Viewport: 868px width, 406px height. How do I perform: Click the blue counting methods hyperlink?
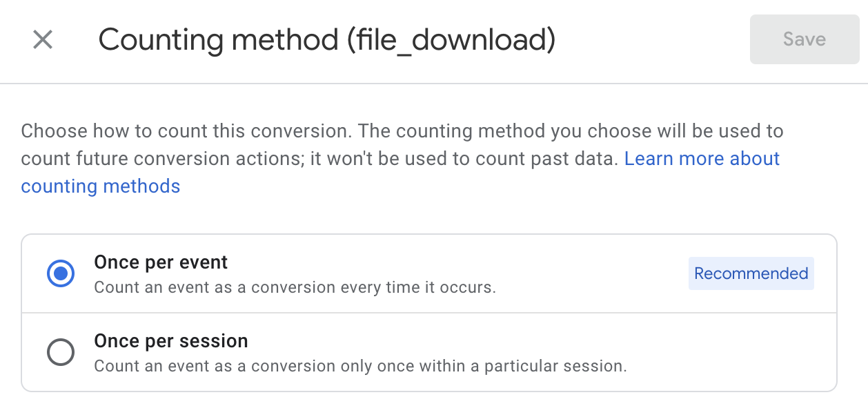click(101, 186)
